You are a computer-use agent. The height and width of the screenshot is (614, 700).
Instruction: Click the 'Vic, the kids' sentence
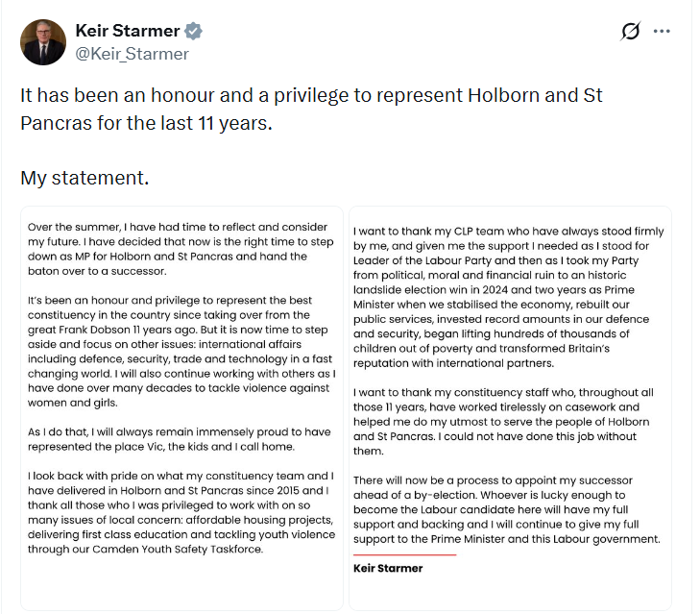[x=179, y=439]
